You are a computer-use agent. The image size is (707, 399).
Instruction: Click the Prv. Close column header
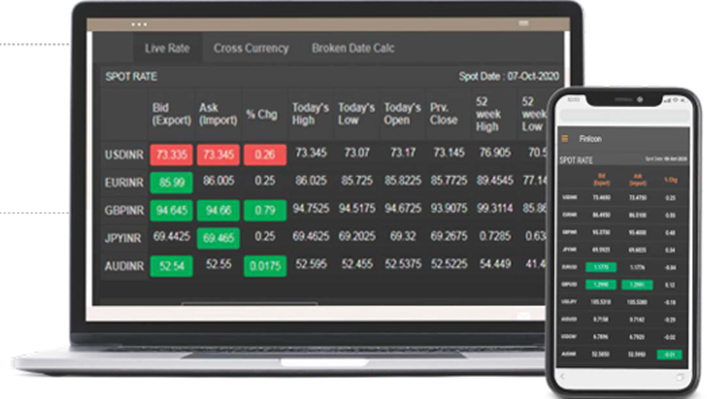point(444,114)
